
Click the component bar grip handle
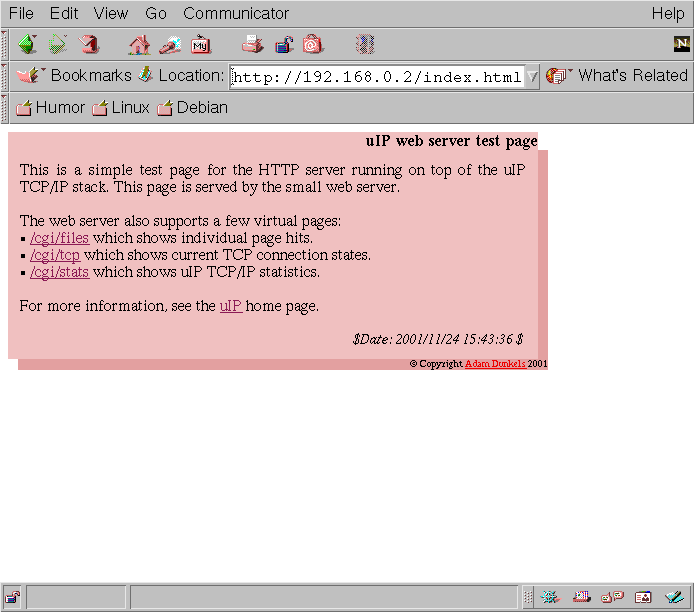(528, 597)
